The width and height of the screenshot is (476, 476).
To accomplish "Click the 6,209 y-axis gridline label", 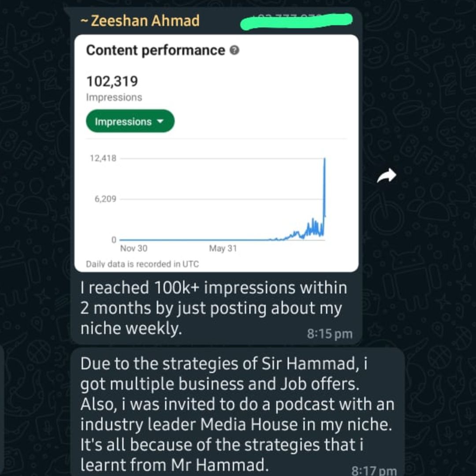I will [x=105, y=199].
